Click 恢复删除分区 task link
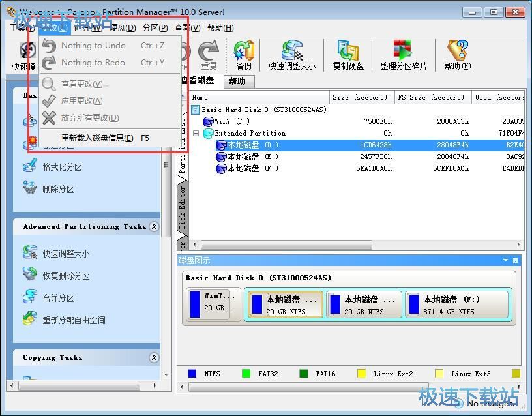Image resolution: width=532 pixels, height=416 pixels. [x=66, y=276]
